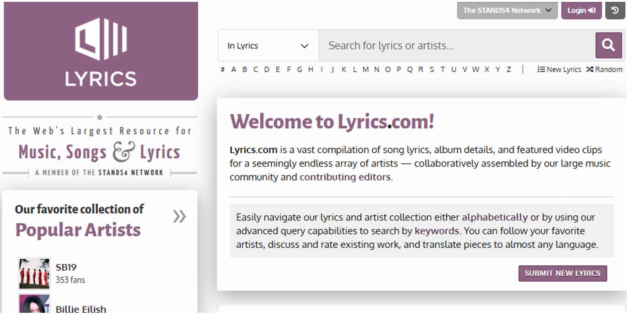644x321 pixels.
Task: Browse lyrics under letter N
Action: point(376,70)
